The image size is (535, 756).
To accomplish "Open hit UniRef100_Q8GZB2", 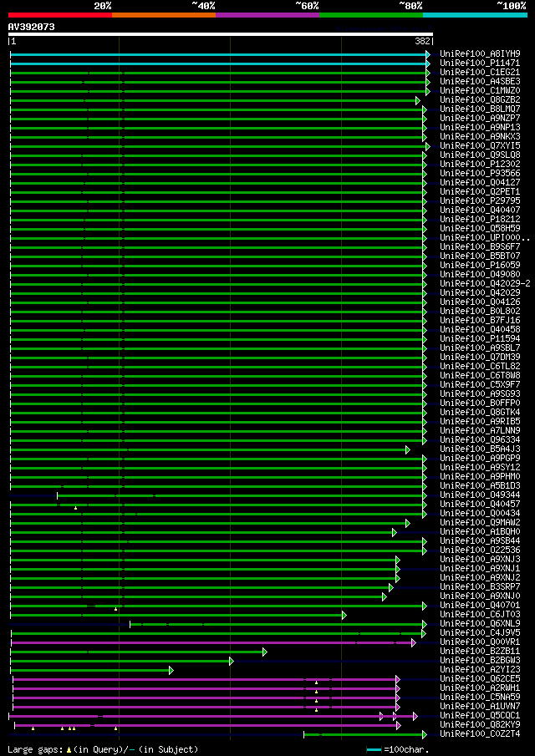I will 480,99.
